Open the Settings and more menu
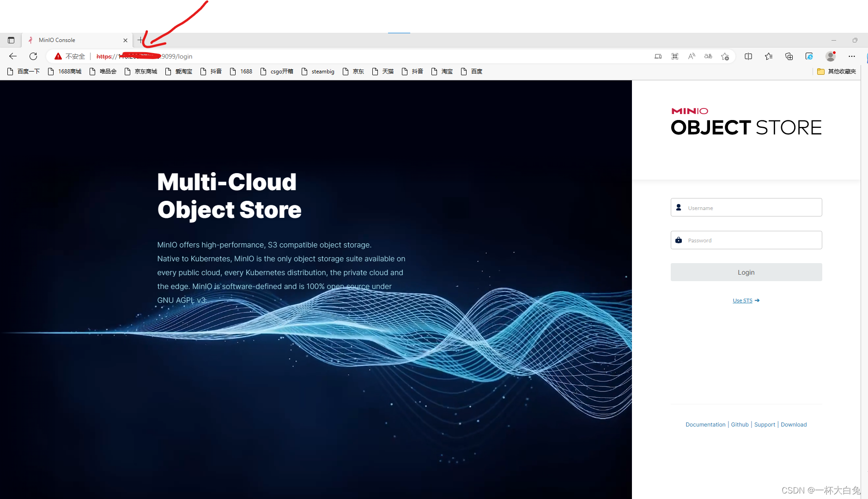The width and height of the screenshot is (868, 499). (852, 56)
